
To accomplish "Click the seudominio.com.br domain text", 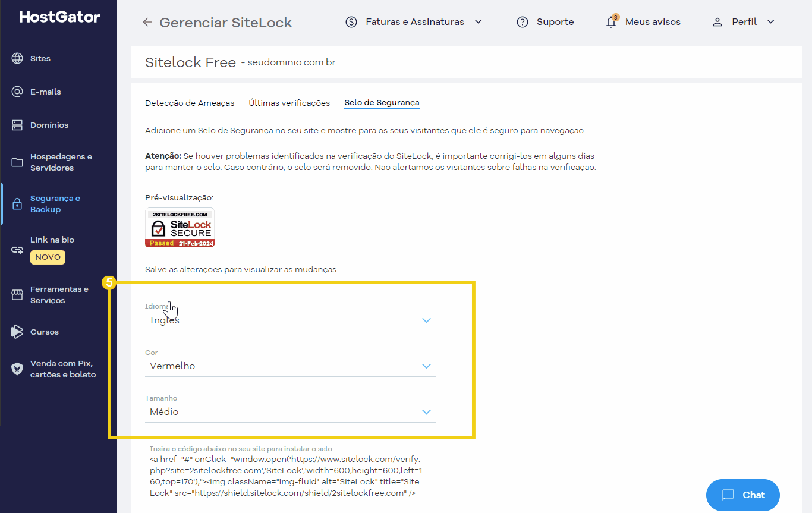I will [292, 62].
